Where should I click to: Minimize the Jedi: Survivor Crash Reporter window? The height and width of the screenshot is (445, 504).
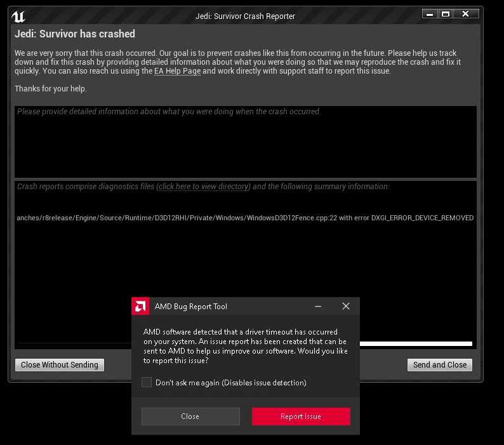pyautogui.click(x=430, y=14)
